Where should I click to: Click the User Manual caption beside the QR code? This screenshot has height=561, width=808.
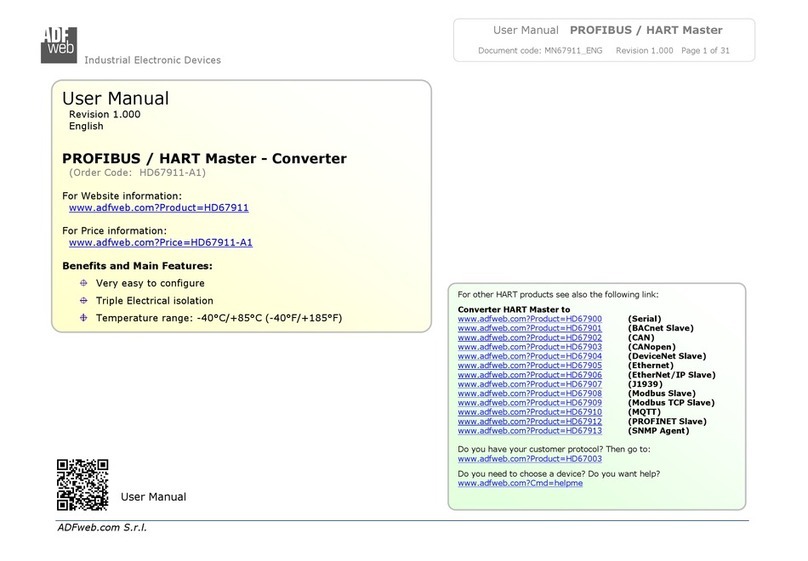[x=154, y=497]
